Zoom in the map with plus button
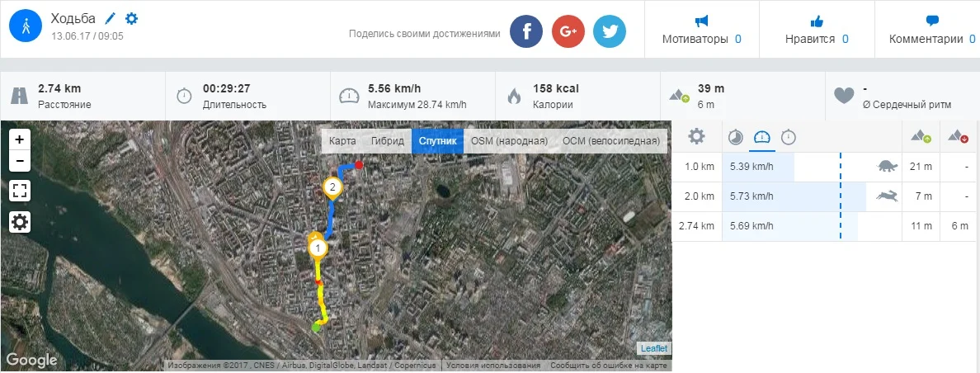This screenshot has width=980, height=373. (20, 139)
